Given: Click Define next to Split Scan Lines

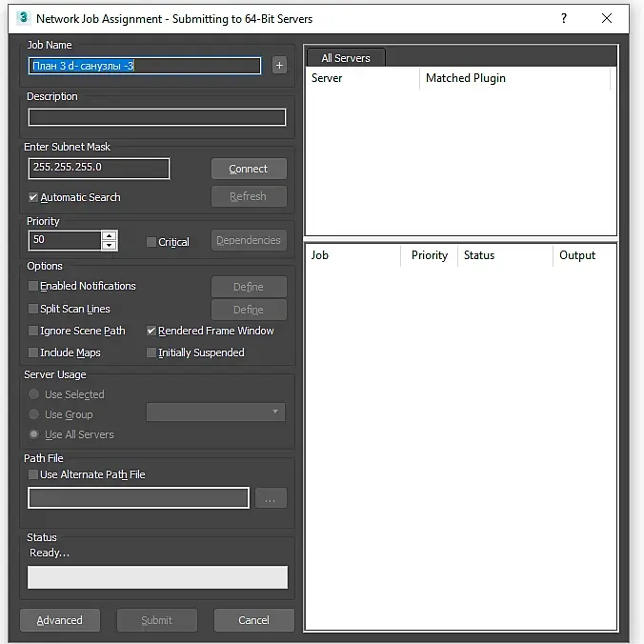Looking at the screenshot, I should [249, 310].
